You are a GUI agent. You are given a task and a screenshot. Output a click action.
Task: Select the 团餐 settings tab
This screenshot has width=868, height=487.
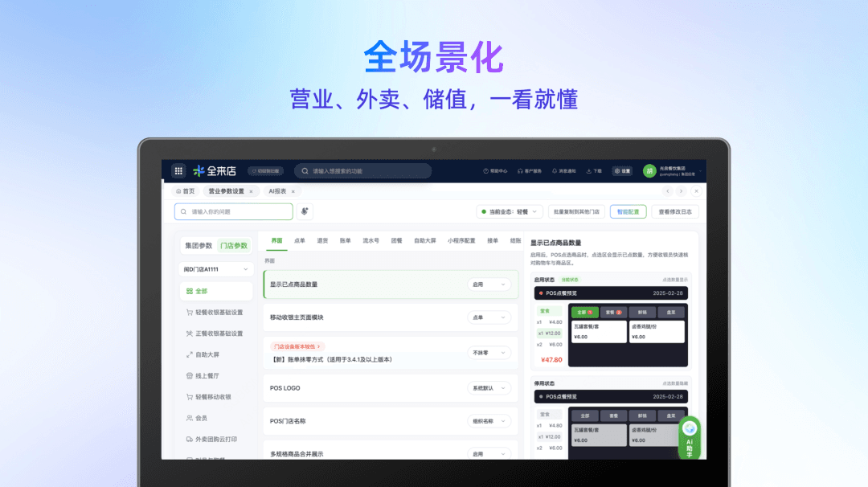coord(396,241)
